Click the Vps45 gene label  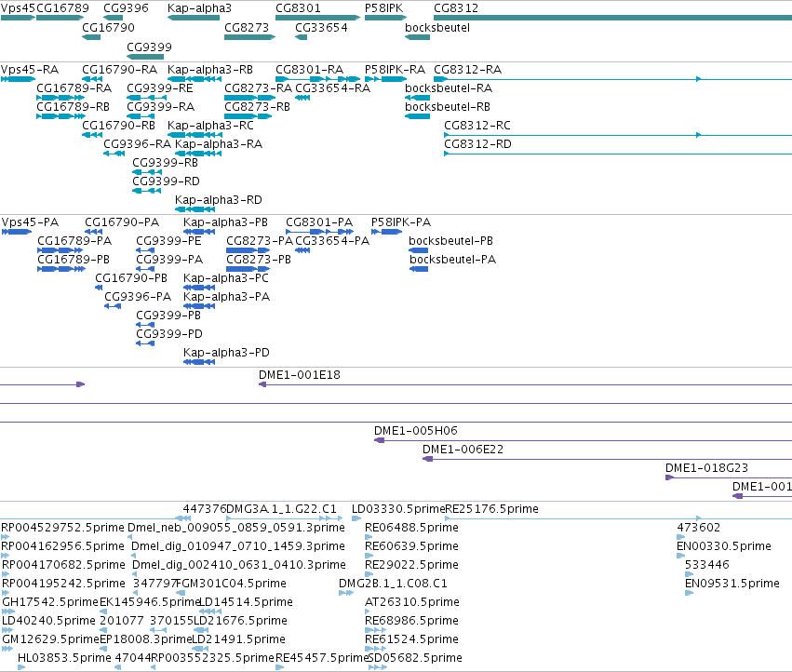19,8
